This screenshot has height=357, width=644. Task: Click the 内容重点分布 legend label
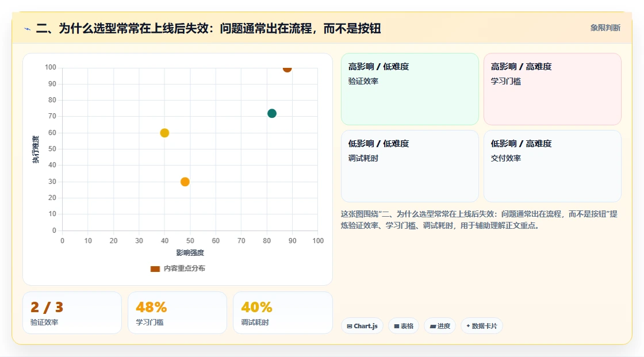(x=184, y=268)
